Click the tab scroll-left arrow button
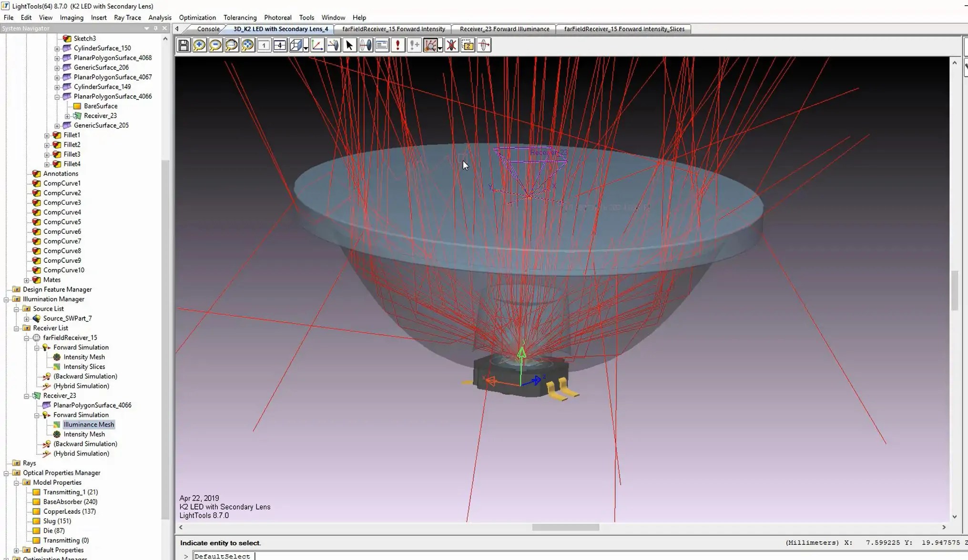 click(x=177, y=29)
